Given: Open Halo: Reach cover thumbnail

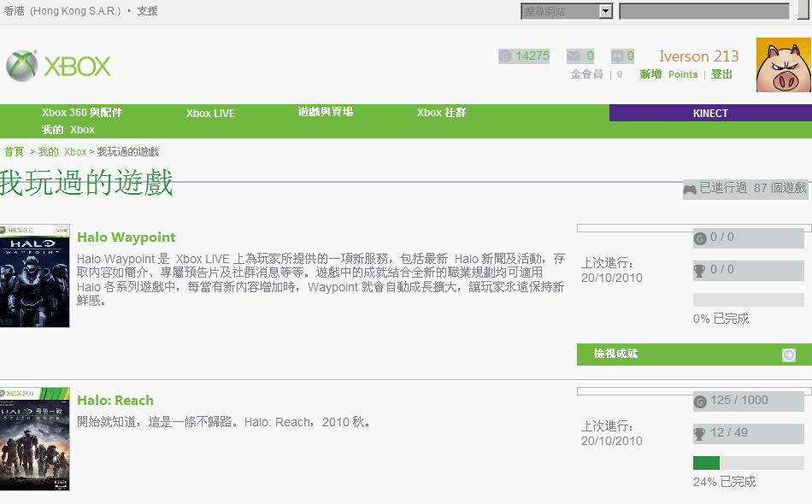Looking at the screenshot, I should tap(35, 440).
